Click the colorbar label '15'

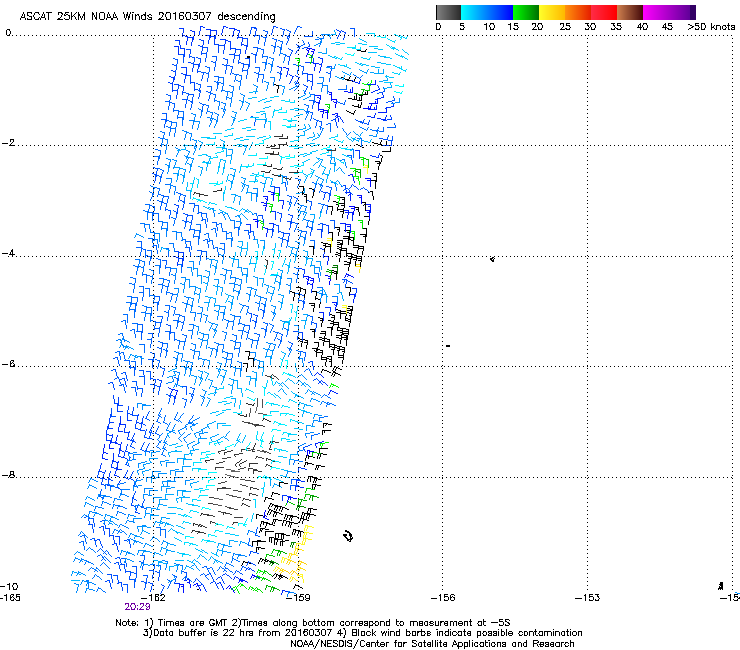click(513, 27)
